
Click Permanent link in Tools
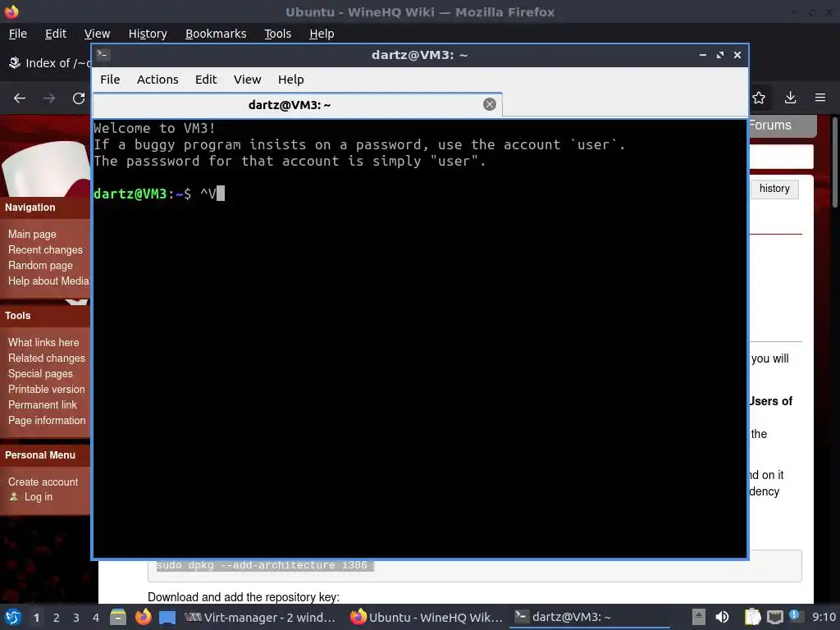[x=43, y=404]
